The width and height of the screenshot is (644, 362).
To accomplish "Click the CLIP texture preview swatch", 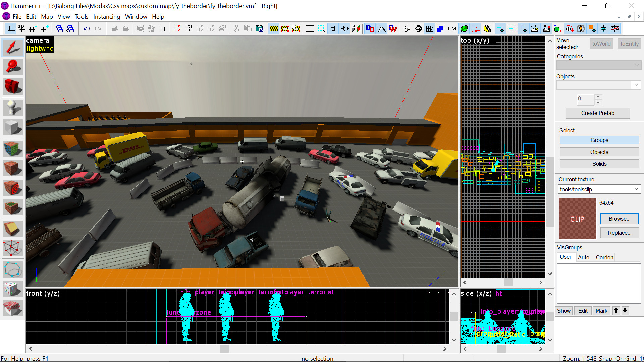I will (577, 219).
